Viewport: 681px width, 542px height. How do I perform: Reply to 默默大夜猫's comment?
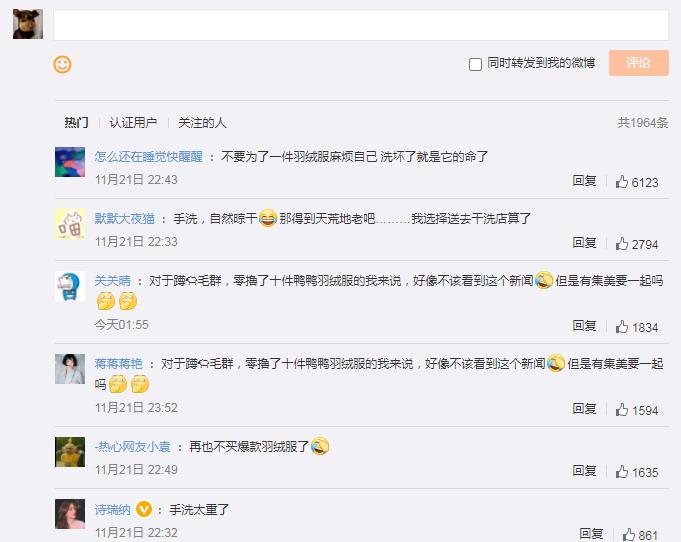(584, 243)
